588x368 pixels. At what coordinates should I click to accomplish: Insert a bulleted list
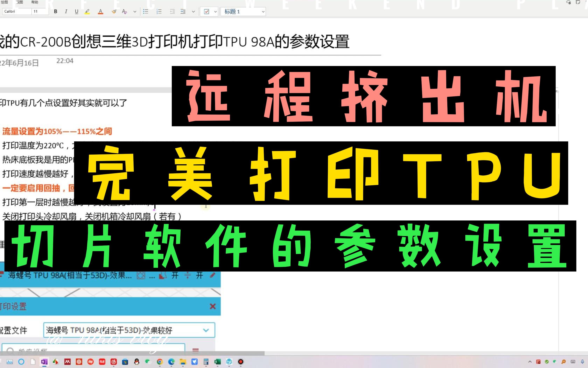point(146,11)
